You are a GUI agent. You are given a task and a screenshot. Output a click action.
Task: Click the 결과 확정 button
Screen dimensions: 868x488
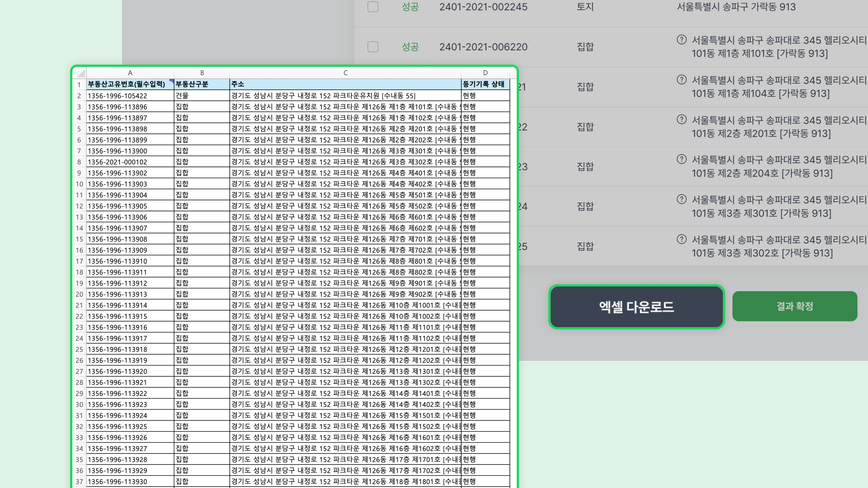tap(795, 306)
